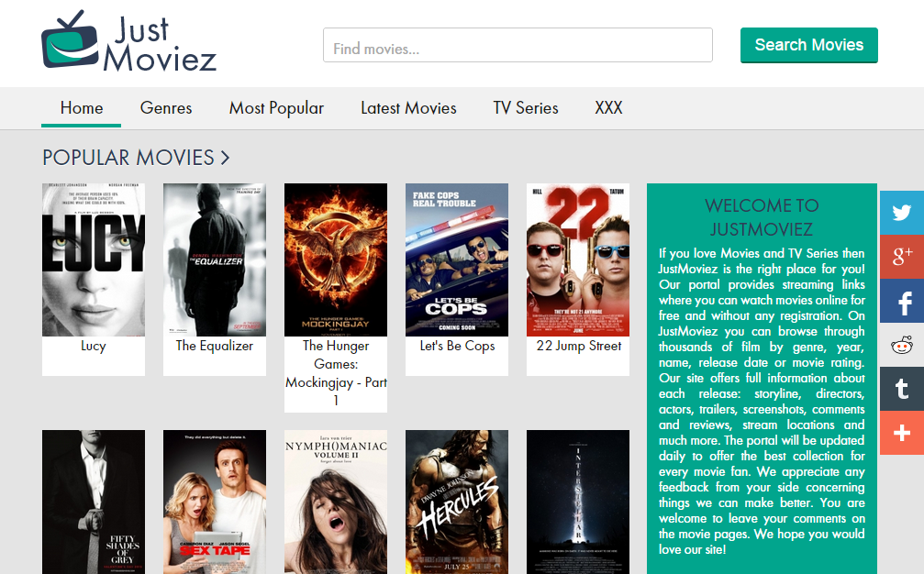The width and height of the screenshot is (924, 574).
Task: Share on Twitter via sidebar icon
Action: pos(902,213)
